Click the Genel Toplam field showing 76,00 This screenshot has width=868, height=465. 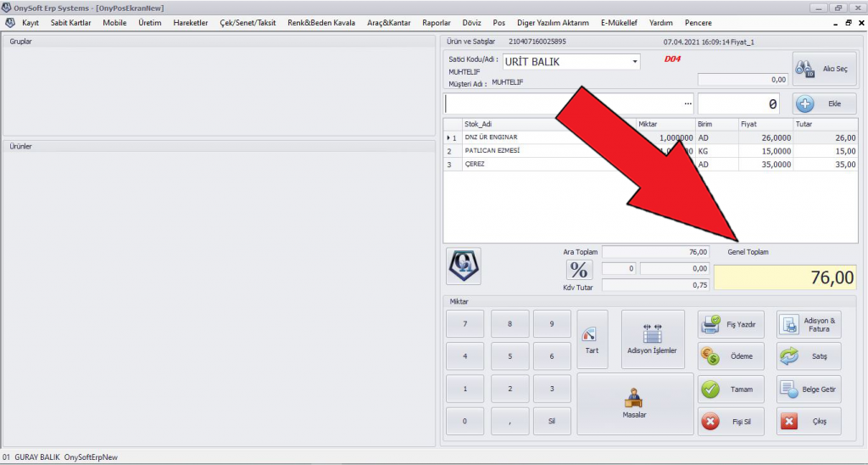(786, 277)
